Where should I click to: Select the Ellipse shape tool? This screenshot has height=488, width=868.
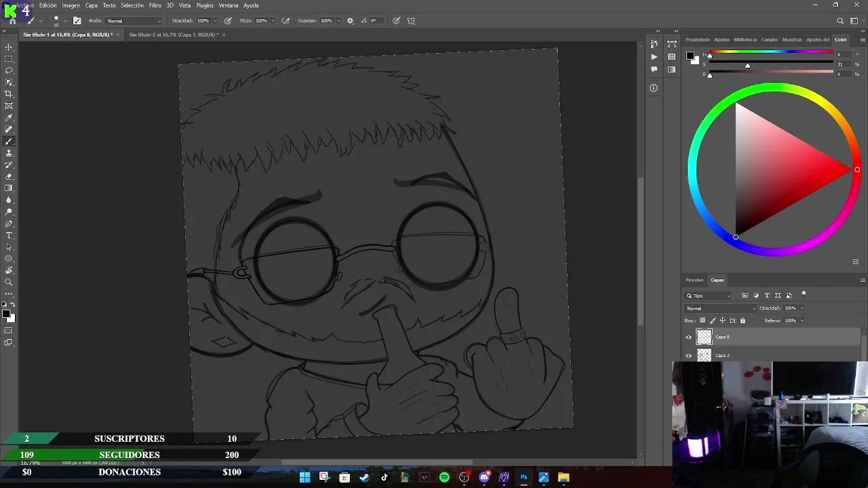(x=9, y=259)
